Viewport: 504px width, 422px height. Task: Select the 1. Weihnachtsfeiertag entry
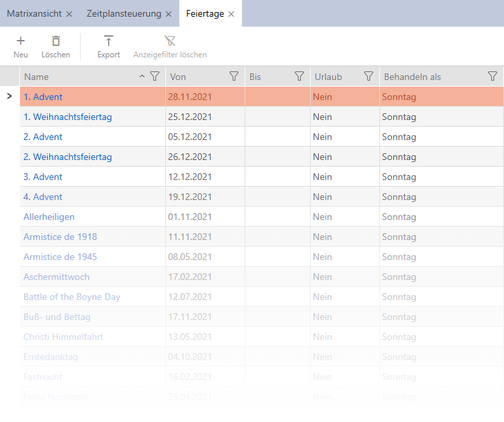[67, 117]
